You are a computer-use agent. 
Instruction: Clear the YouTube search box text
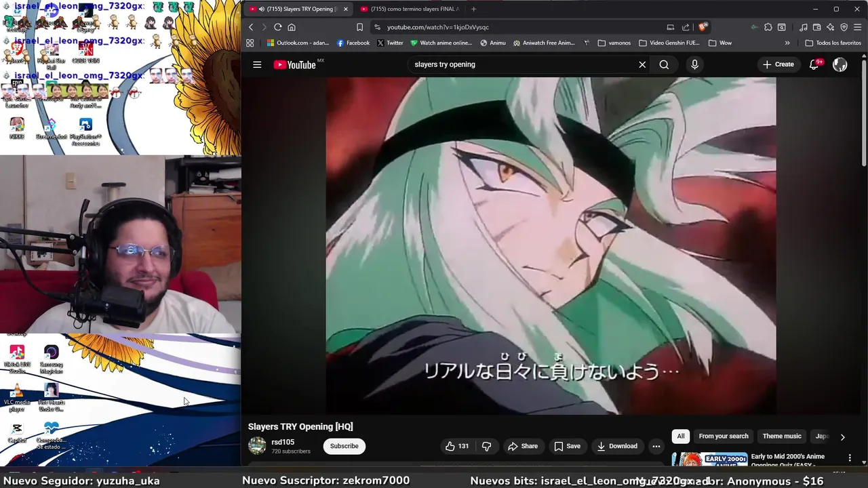(x=642, y=64)
